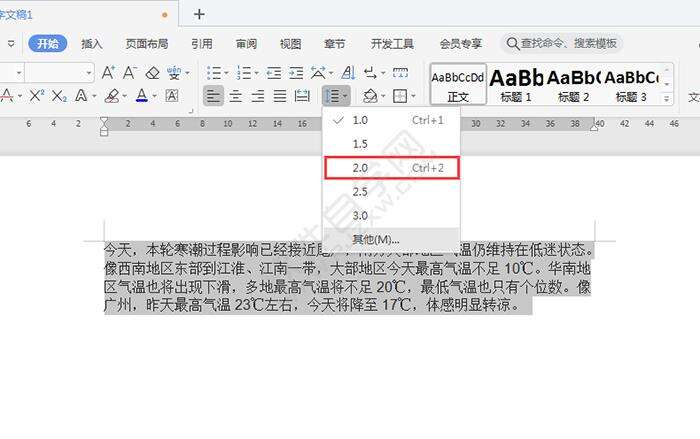The image size is (700, 439).
Task: Expand the numbered list dropdown arrow
Action: pyautogui.click(x=256, y=73)
